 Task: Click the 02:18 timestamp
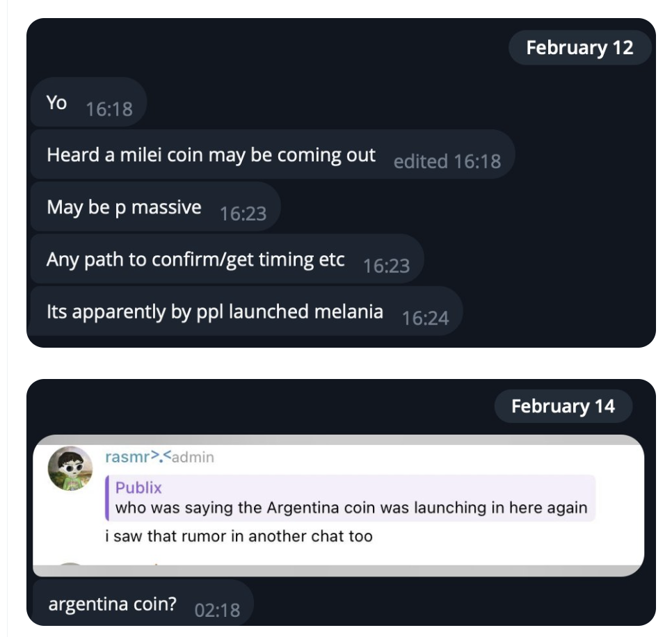217,610
